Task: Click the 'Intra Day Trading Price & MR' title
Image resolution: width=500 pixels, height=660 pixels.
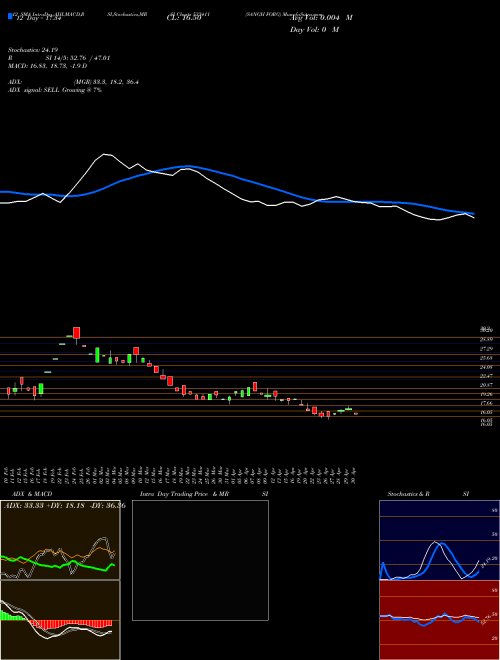Action: coord(184,494)
